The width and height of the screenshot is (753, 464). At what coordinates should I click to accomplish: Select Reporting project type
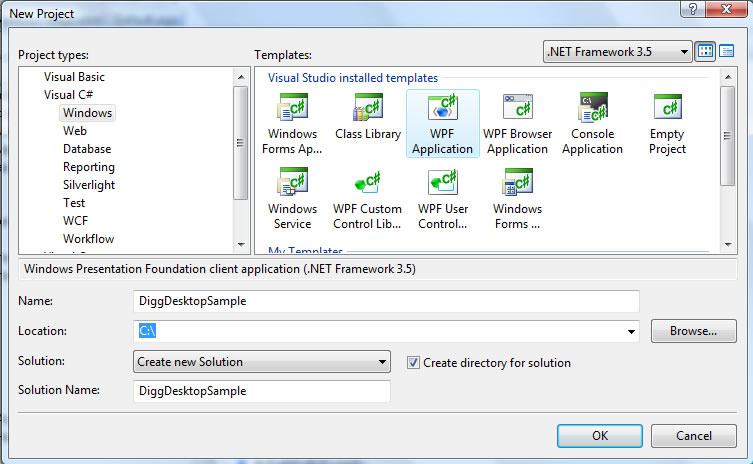(89, 167)
